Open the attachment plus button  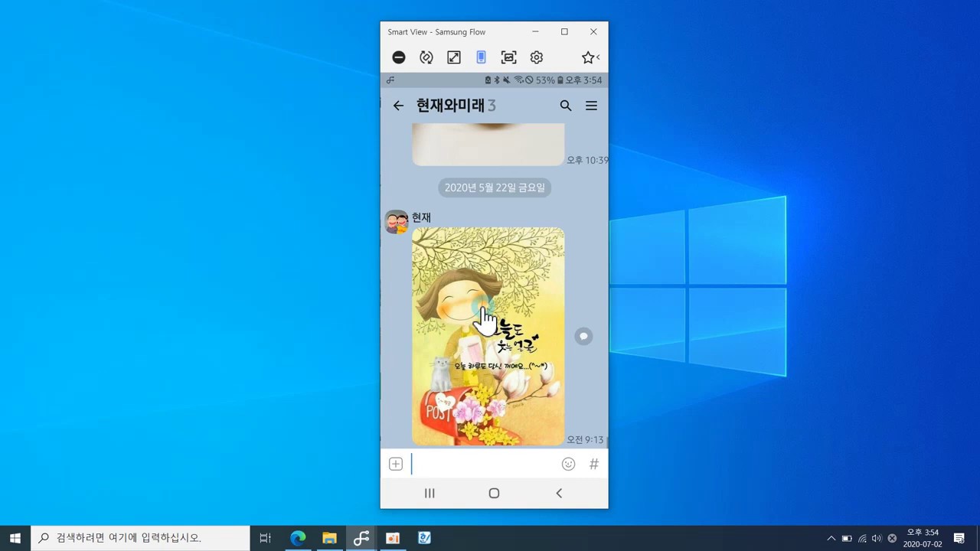coord(396,464)
